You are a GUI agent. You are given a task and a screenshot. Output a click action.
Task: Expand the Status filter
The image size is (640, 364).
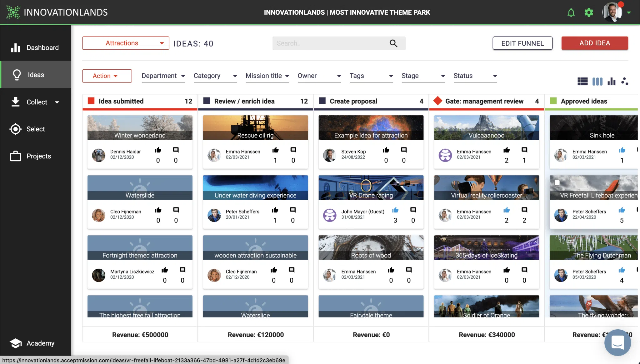point(475,76)
